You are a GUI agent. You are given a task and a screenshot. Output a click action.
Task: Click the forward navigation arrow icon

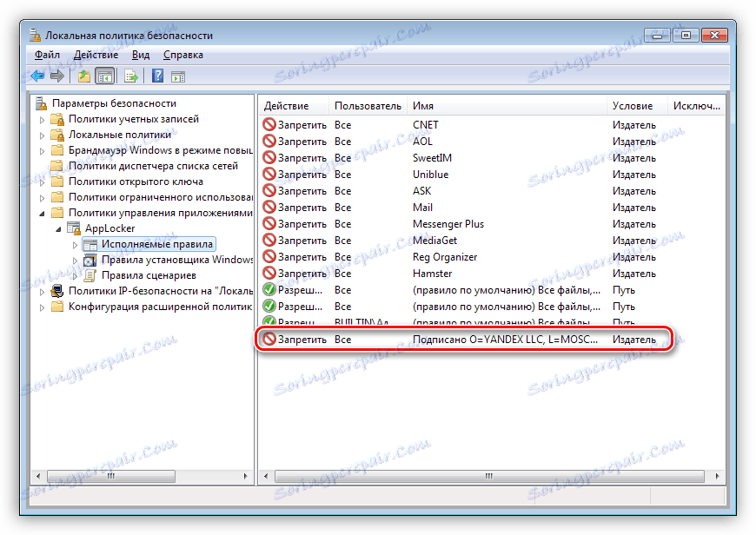pyautogui.click(x=57, y=76)
